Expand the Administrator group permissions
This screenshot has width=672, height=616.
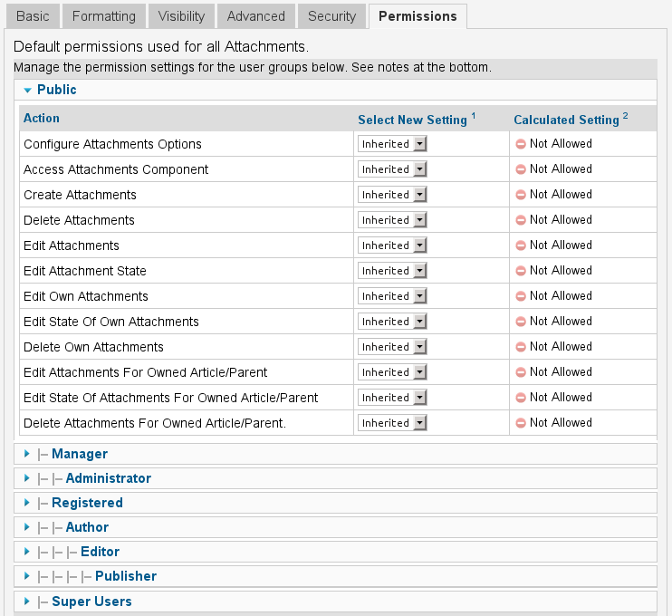[108, 478]
